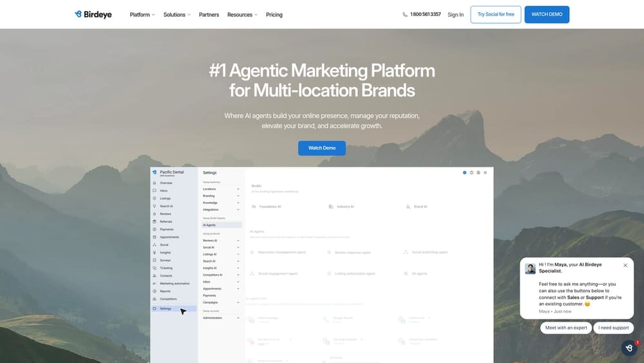Open the Birdeye chat launcher bubble
The width and height of the screenshot is (644, 363).
click(629, 348)
